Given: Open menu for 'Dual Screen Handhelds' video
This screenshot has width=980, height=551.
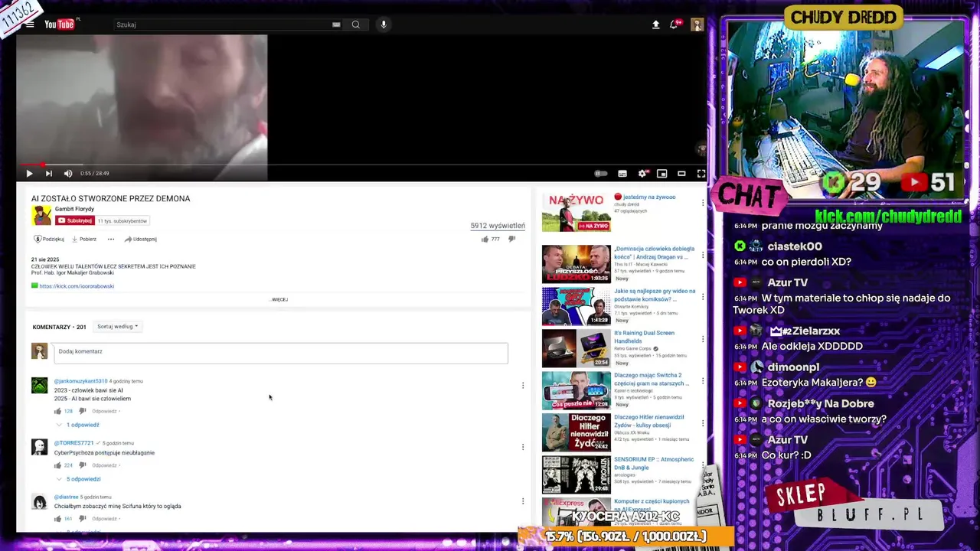Looking at the screenshot, I should 703,339.
